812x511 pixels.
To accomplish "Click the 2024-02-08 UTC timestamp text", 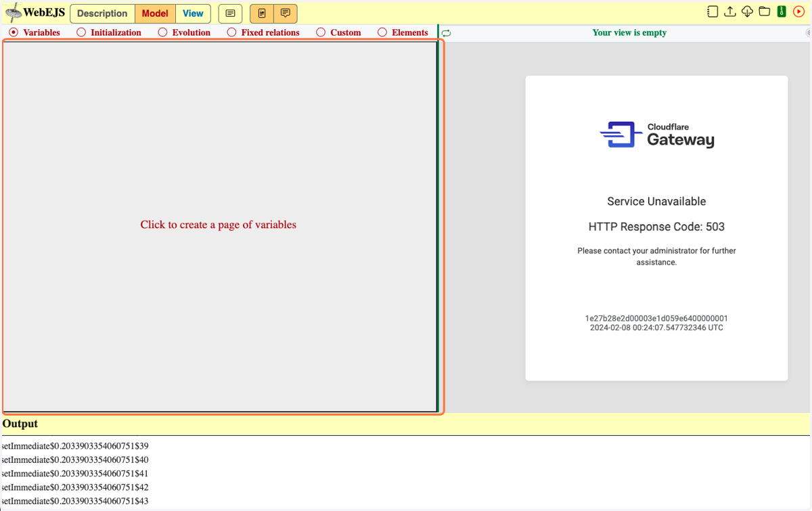I will [656, 328].
